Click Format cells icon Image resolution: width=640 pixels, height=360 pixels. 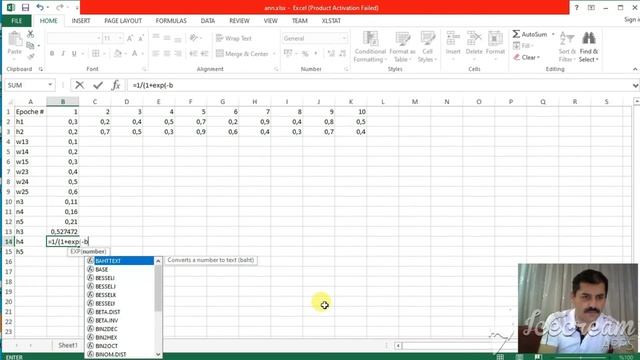pos(495,46)
